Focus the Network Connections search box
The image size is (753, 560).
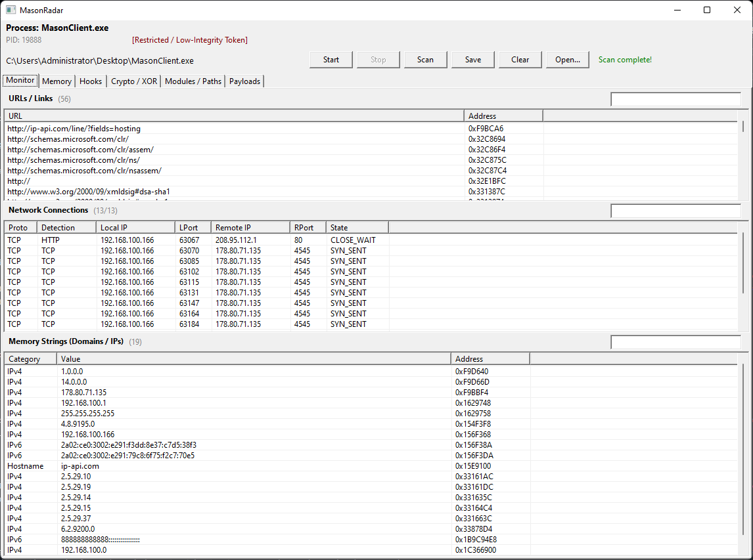[675, 211]
